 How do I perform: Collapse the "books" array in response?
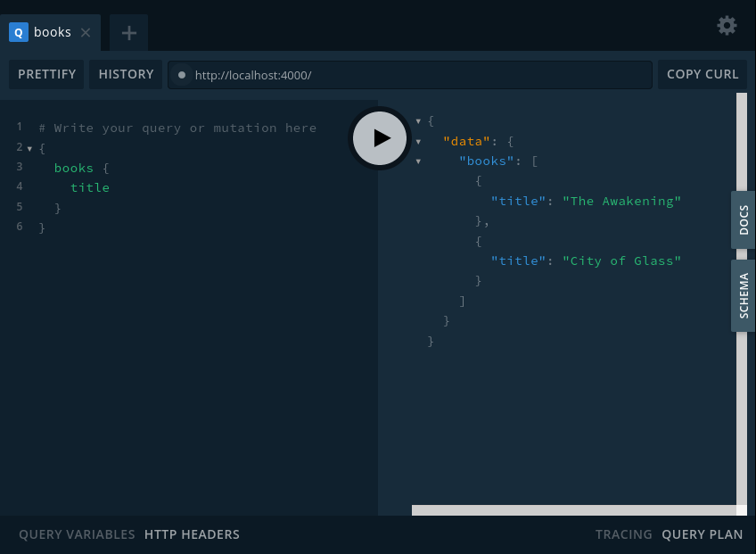418,161
